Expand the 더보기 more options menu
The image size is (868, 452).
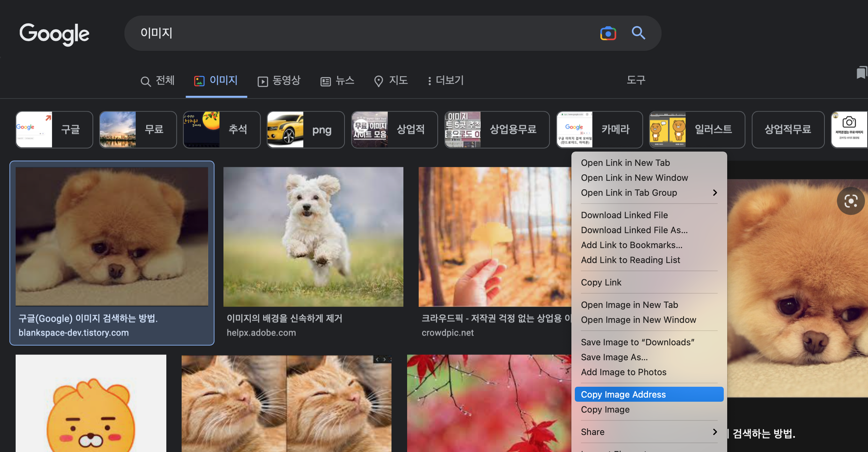tap(446, 81)
